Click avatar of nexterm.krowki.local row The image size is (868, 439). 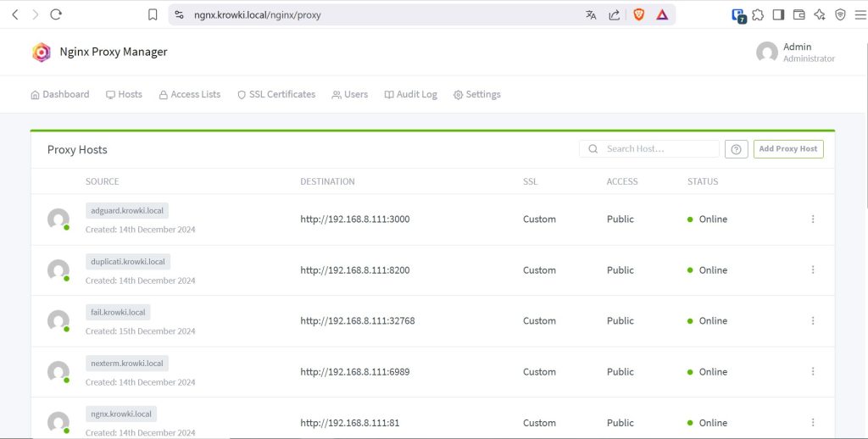click(58, 372)
